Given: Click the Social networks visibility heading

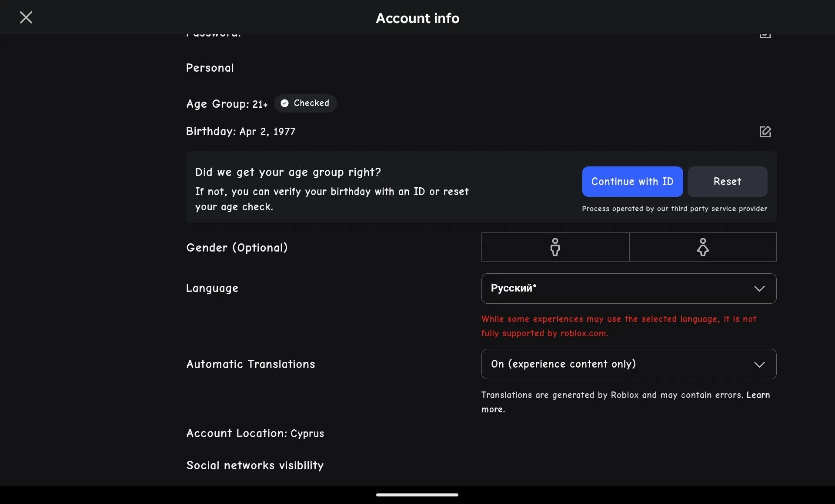Looking at the screenshot, I should (x=255, y=465).
